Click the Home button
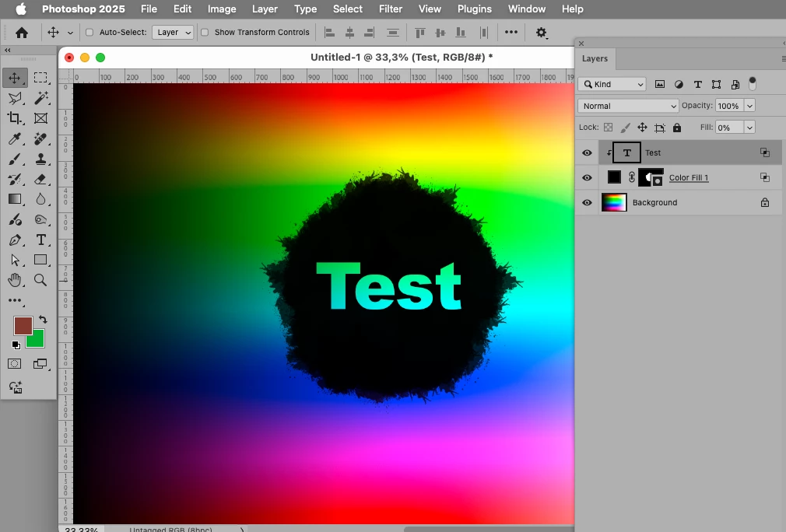This screenshot has height=532, width=786. pos(22,33)
